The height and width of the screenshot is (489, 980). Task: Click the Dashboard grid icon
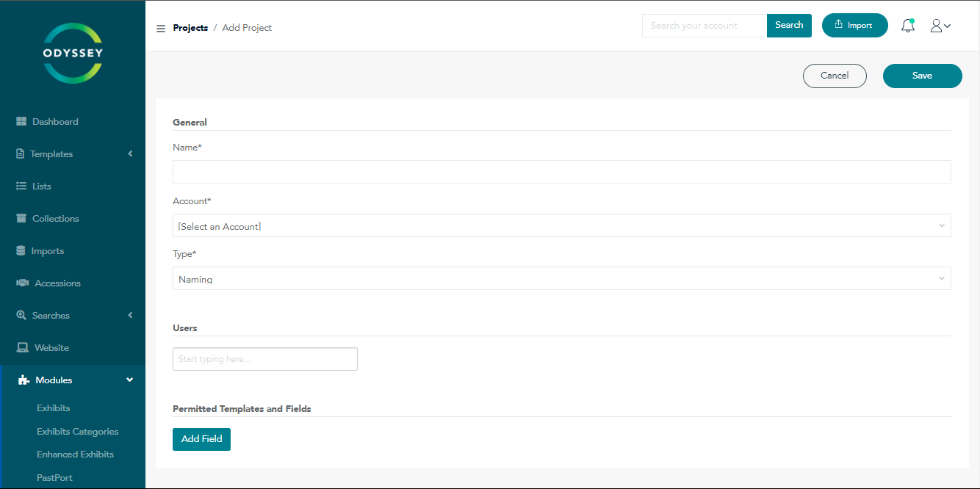(21, 122)
